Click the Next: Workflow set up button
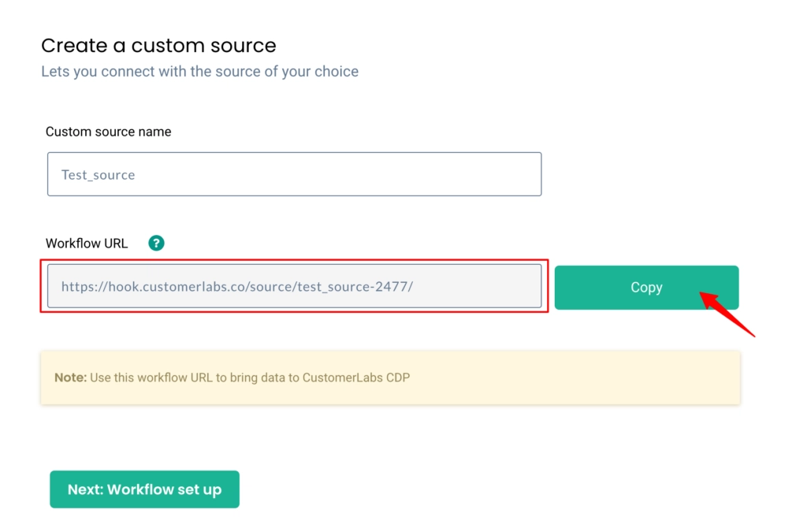Viewport: 807px width, 532px height. (144, 489)
